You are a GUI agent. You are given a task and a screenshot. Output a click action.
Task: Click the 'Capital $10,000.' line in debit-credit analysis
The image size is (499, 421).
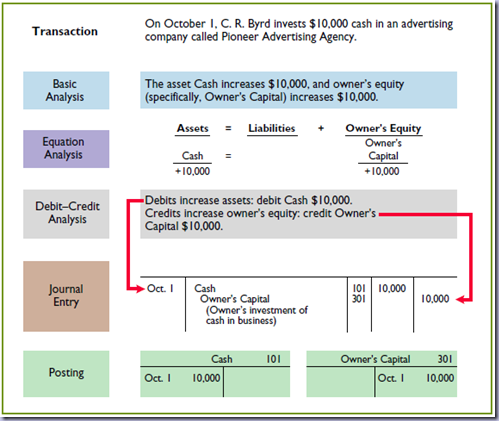184,226
